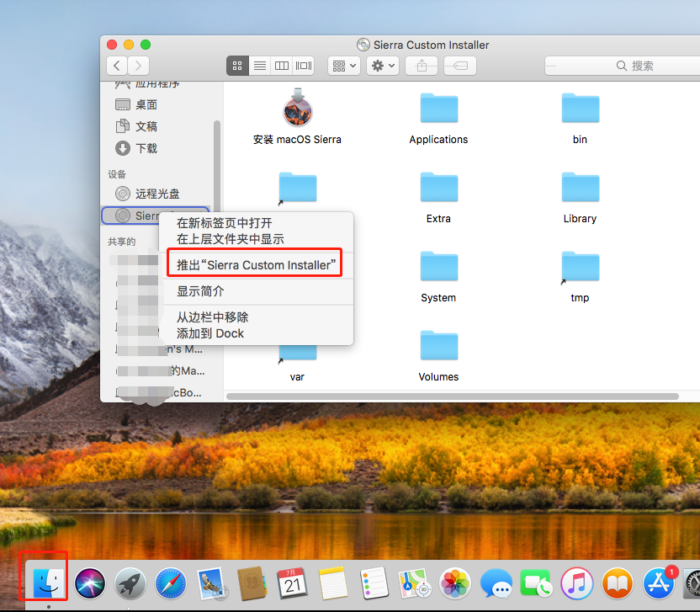The height and width of the screenshot is (612, 700).
Task: Choose 添加到 Dock from the context menu
Action: coord(210,333)
